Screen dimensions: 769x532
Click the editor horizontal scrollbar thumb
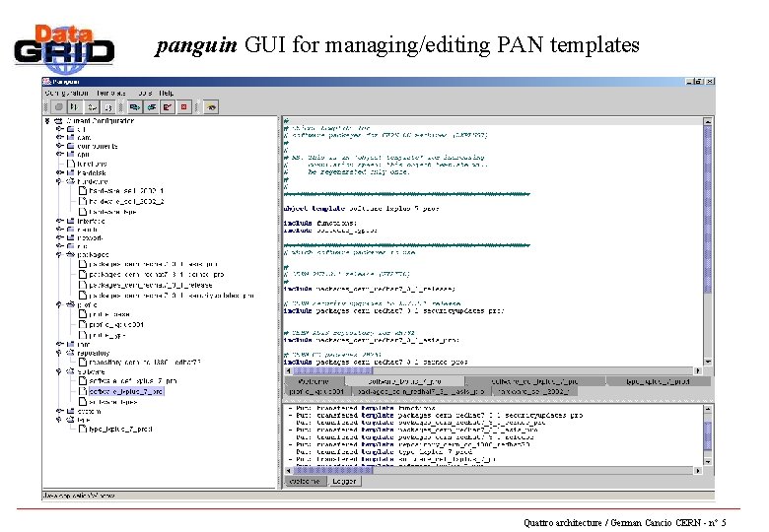click(x=333, y=370)
